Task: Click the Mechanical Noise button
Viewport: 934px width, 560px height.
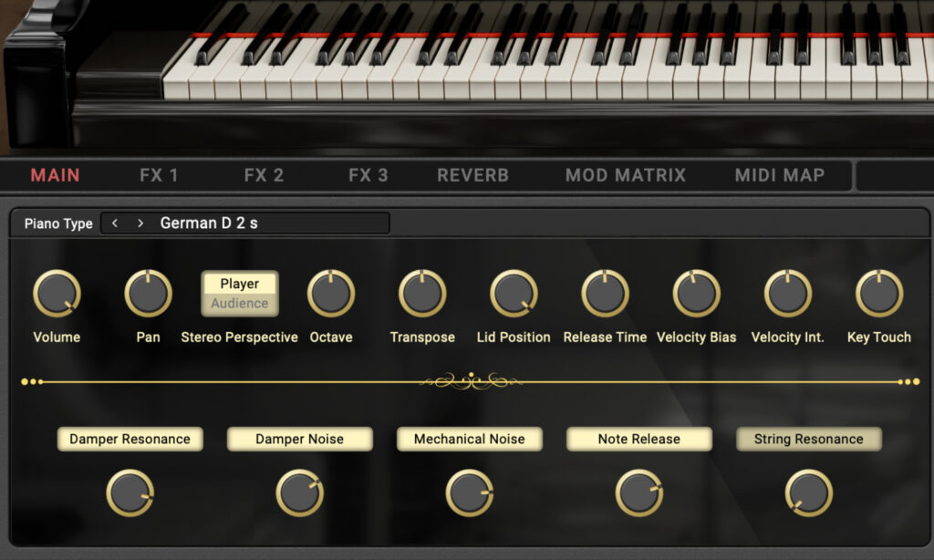Action: tap(469, 439)
